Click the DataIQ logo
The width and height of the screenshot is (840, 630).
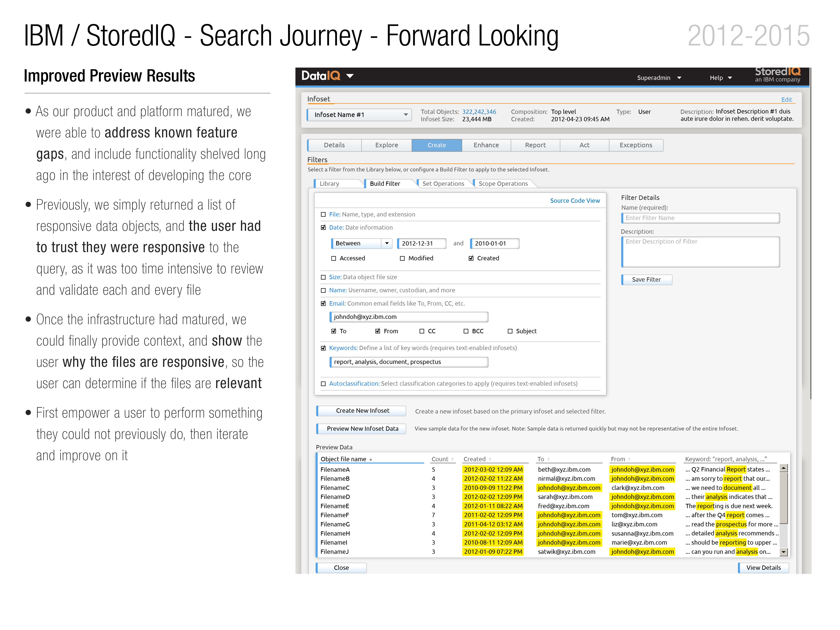320,76
